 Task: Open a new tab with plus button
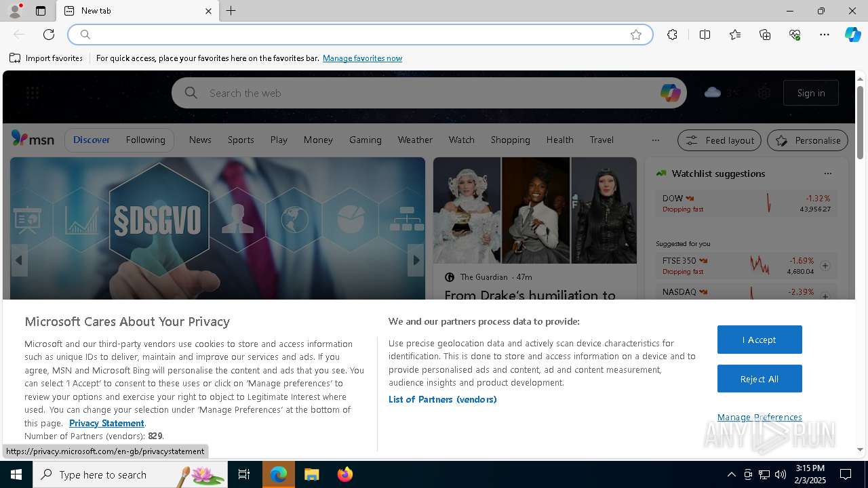tap(231, 11)
